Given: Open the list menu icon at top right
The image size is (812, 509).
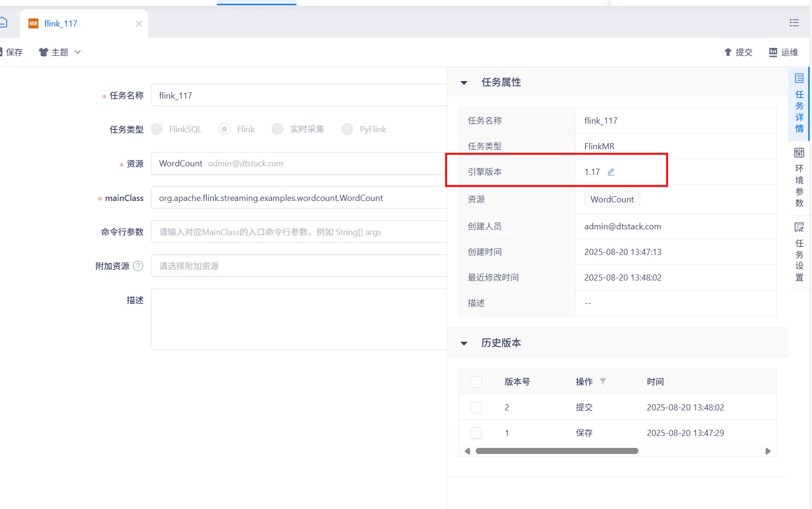Looking at the screenshot, I should click(x=794, y=23).
